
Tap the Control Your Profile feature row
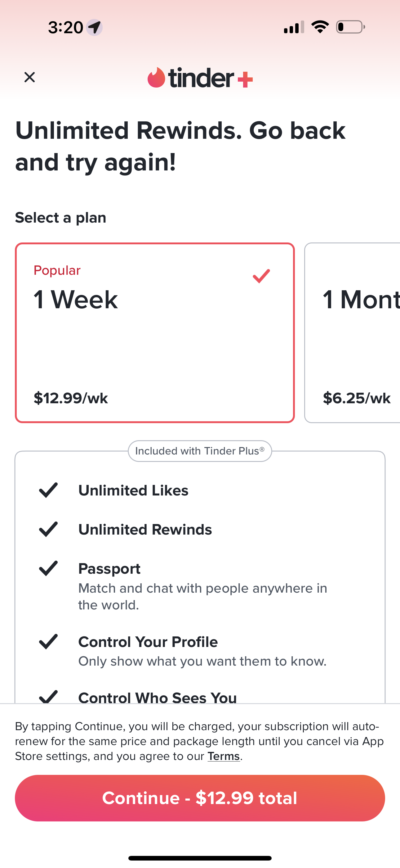pos(202,651)
